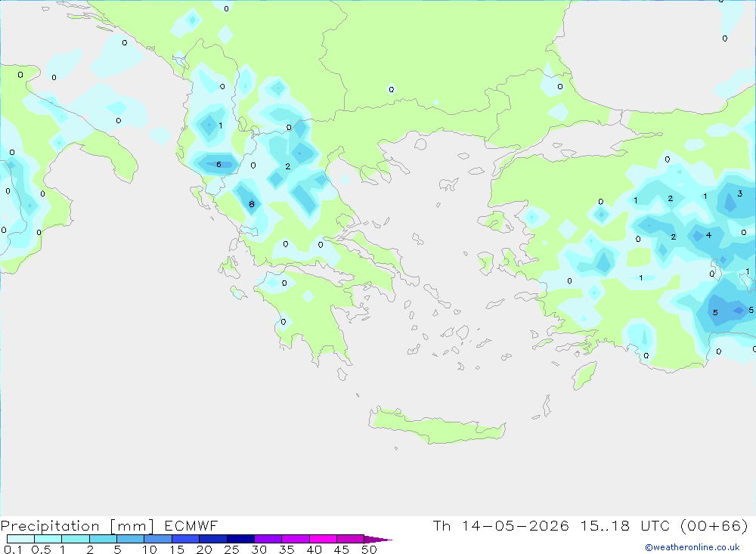
Task: Click the 1–2 mm legend color swatch
Action: [75, 539]
